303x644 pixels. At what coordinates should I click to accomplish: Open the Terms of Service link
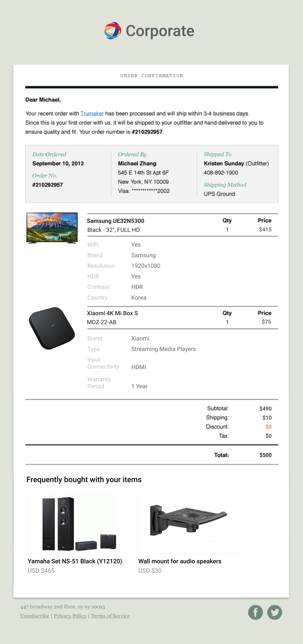point(110,616)
